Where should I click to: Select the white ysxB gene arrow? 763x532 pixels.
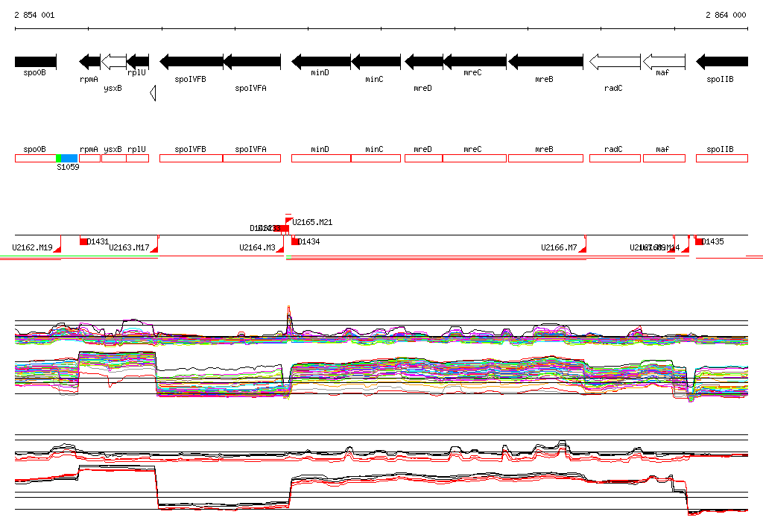click(114, 62)
